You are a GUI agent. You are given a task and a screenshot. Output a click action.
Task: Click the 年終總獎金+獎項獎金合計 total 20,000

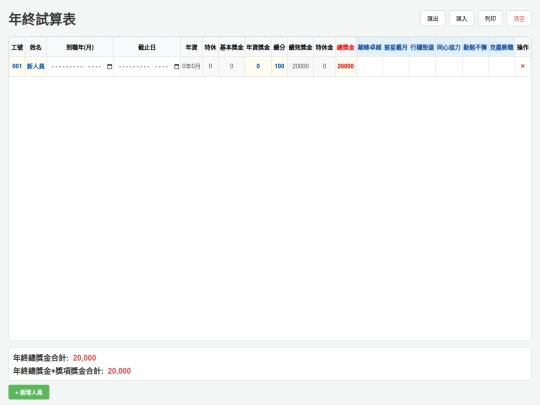pos(119,371)
